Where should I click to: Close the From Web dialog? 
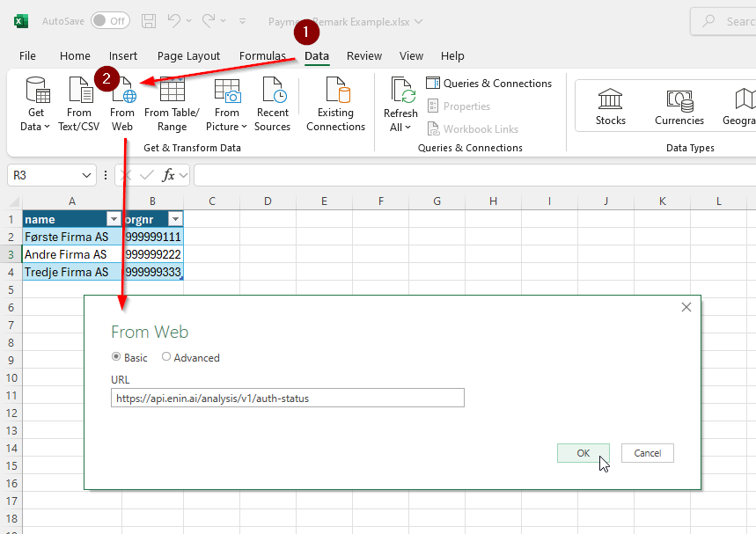[686, 307]
